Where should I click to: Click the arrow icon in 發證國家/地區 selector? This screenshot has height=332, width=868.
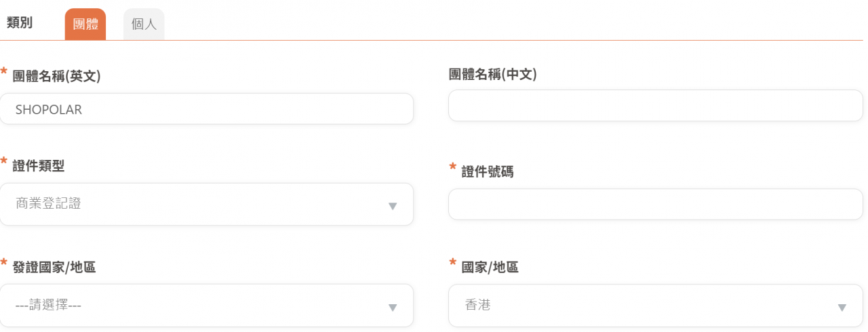(392, 307)
